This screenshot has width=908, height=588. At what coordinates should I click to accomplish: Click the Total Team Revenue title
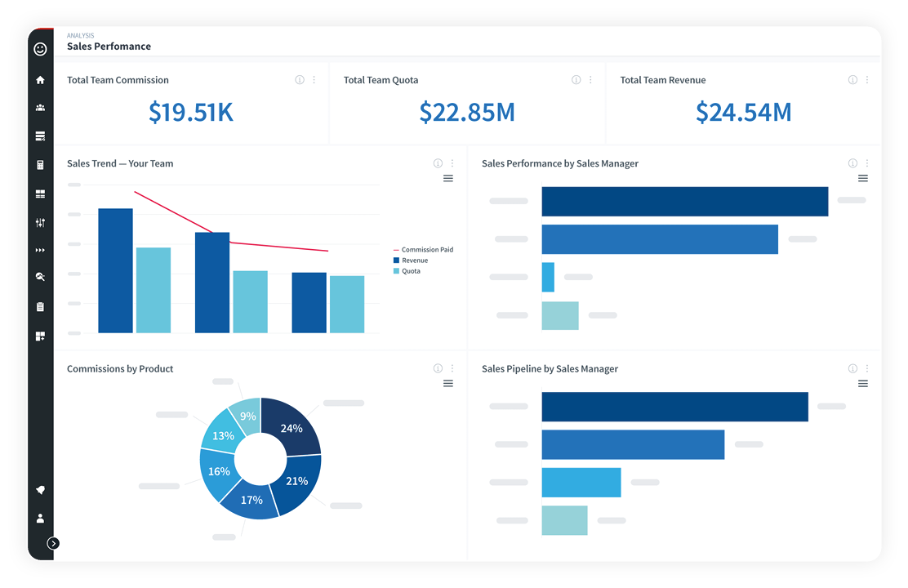663,80
